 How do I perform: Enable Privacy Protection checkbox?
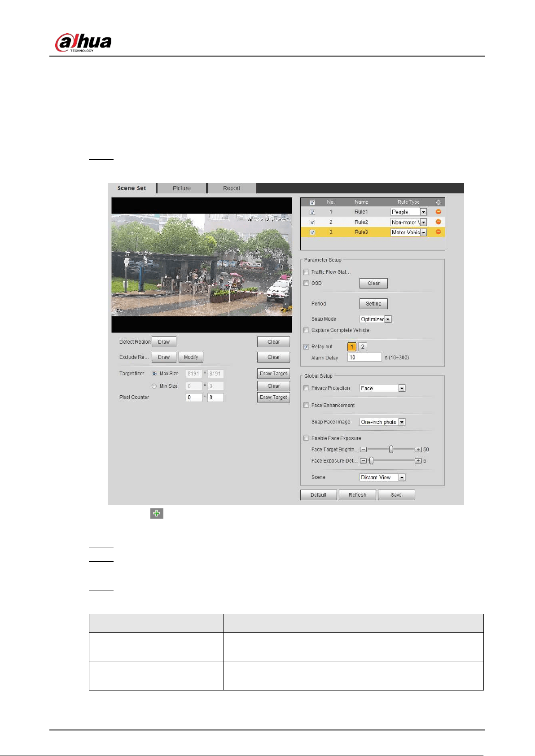pyautogui.click(x=306, y=388)
